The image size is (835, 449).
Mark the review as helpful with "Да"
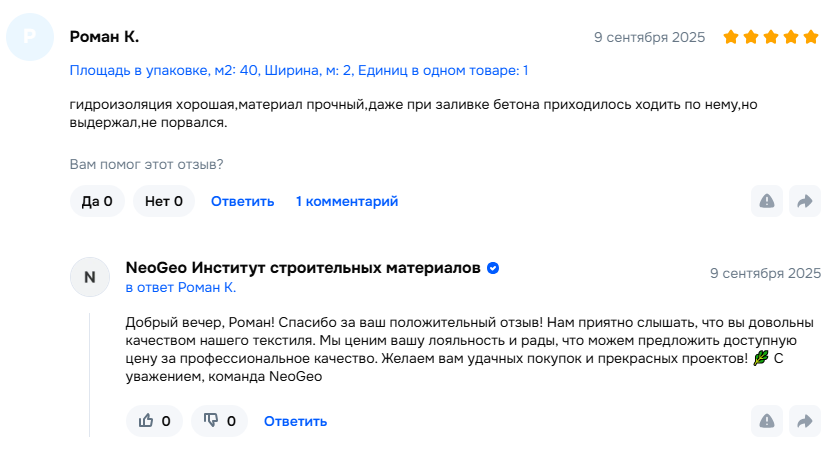click(97, 201)
